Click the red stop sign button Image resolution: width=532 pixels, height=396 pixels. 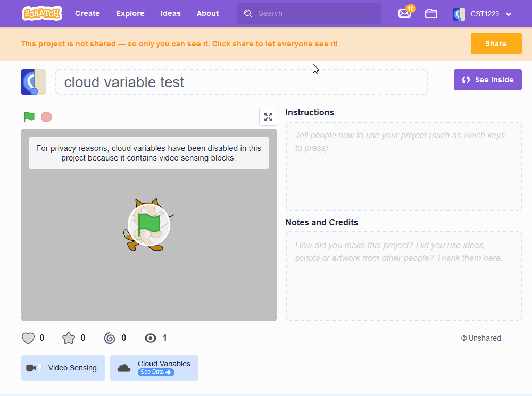pos(46,117)
